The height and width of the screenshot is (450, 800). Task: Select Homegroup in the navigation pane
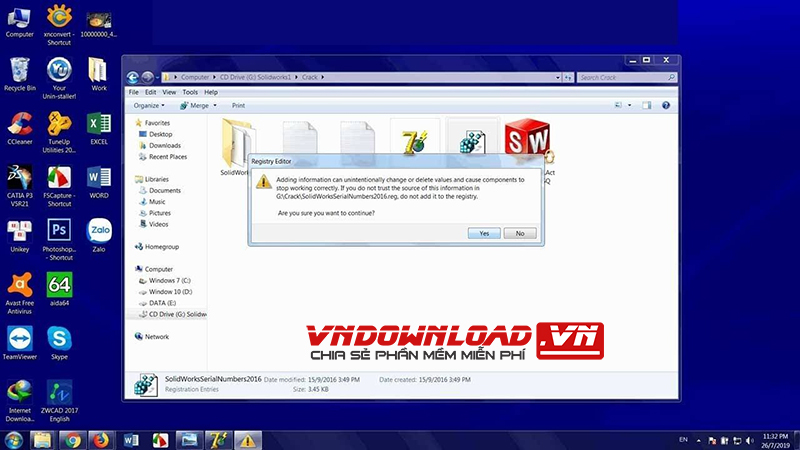pos(157,246)
